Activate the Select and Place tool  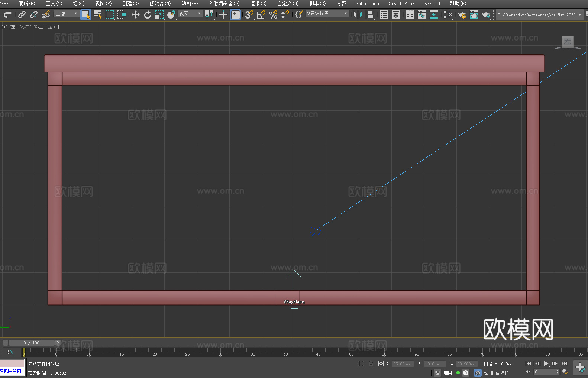(x=171, y=14)
